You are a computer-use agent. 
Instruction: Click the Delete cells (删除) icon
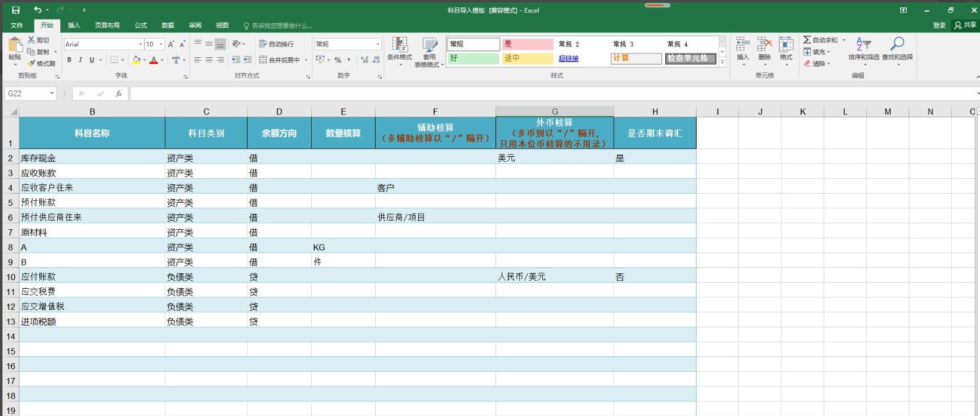[x=764, y=44]
